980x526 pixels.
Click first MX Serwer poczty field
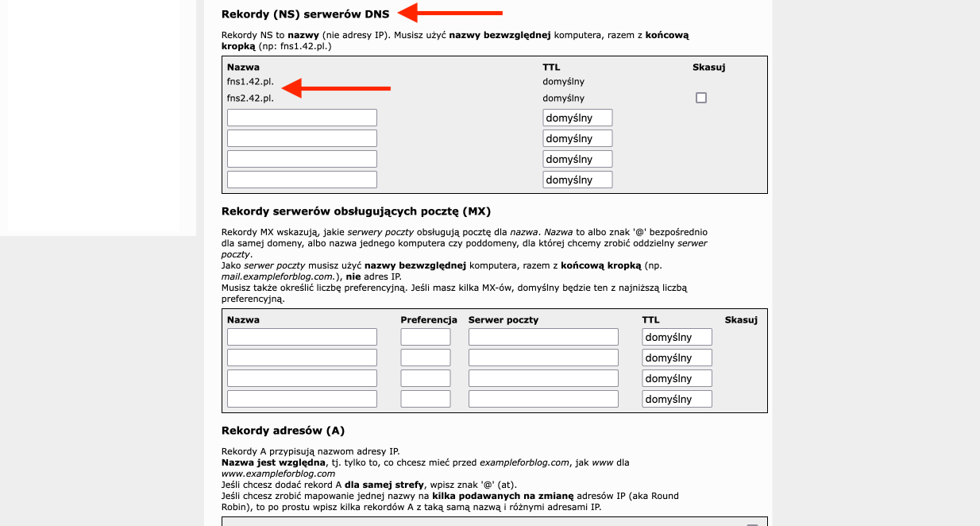tap(543, 337)
